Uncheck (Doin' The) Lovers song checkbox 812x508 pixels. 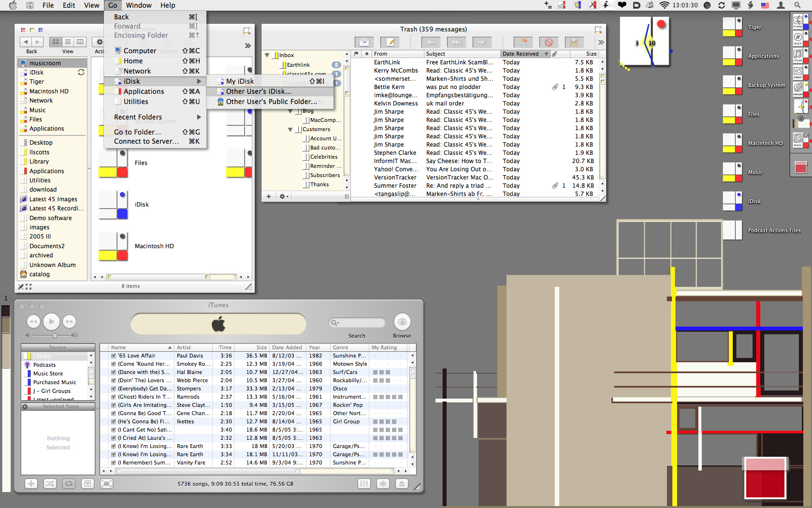[114, 380]
